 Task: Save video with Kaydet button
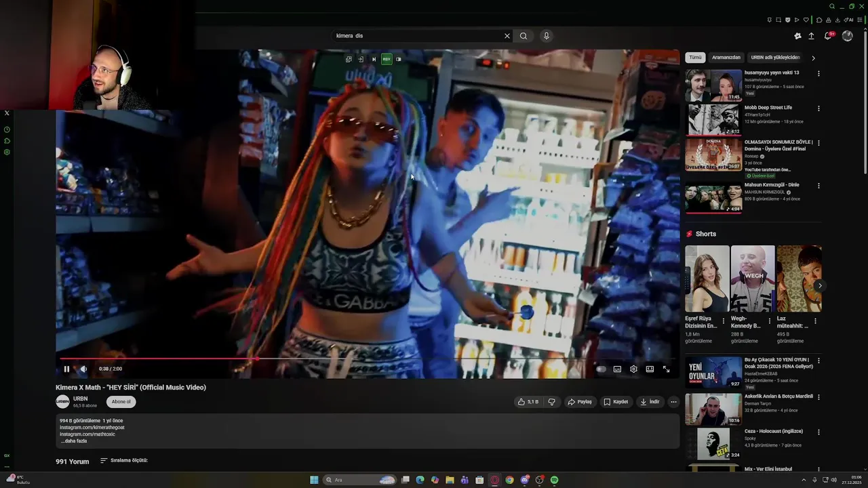(616, 402)
